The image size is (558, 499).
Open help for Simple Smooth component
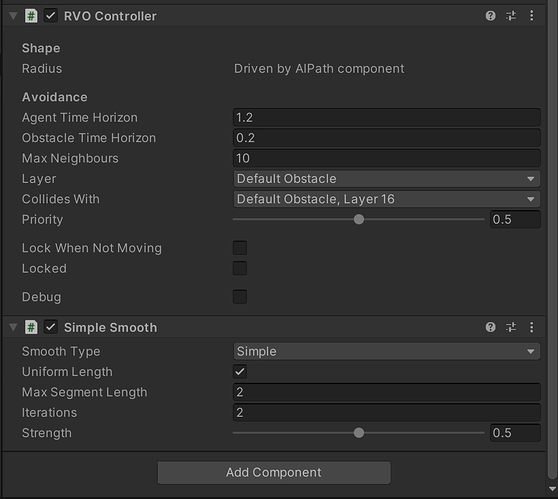(490, 327)
